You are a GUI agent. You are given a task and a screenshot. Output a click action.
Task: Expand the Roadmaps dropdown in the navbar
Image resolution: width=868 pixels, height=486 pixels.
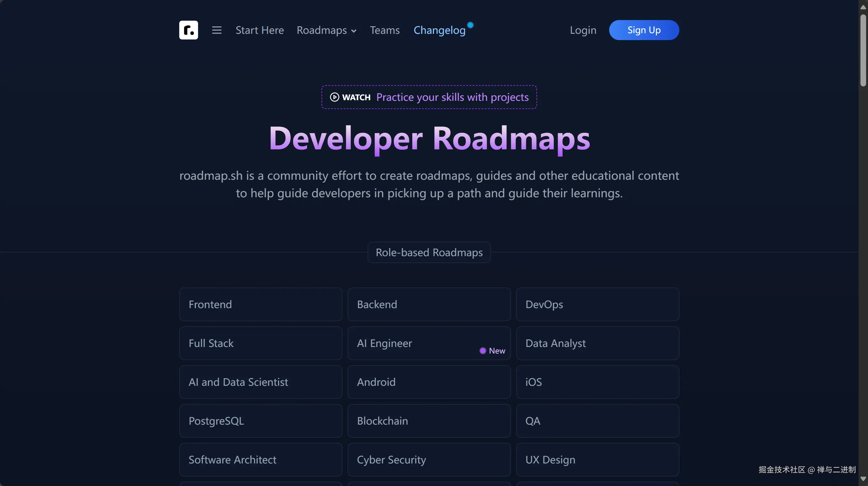point(327,30)
